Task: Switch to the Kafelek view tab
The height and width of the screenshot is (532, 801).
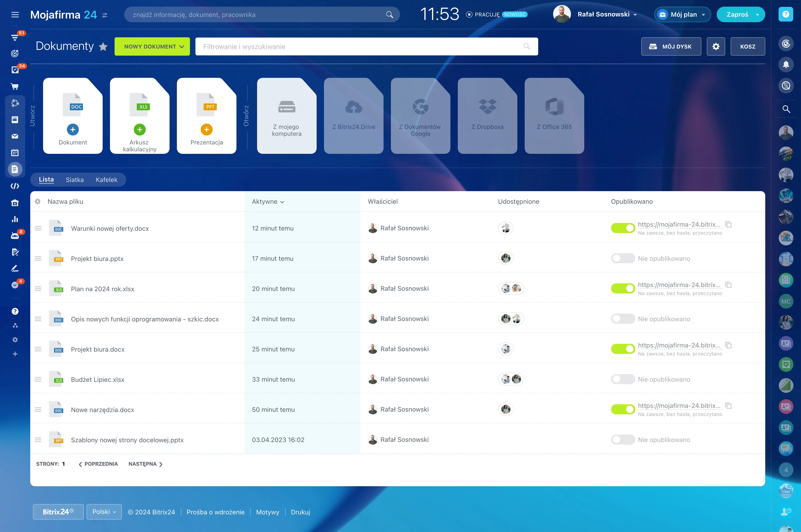Action: pos(107,179)
